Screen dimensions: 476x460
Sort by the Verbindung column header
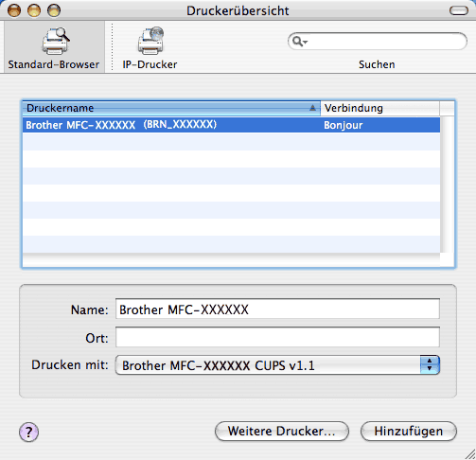tap(379, 108)
